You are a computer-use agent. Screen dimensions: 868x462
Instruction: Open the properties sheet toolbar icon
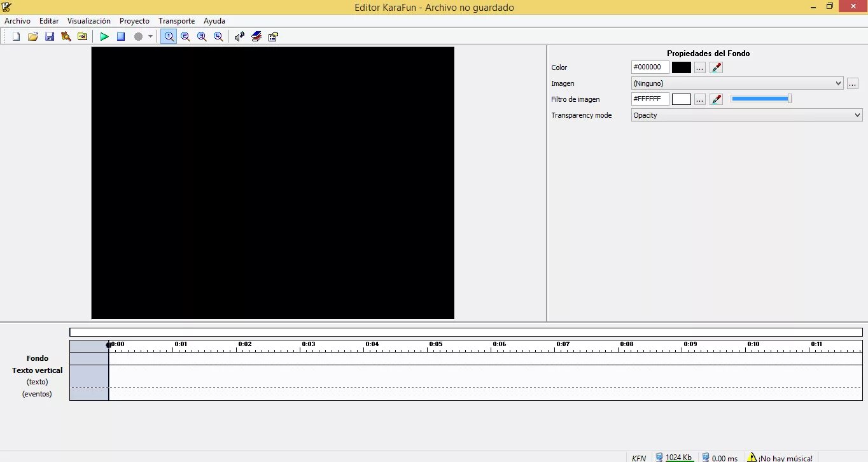[273, 37]
